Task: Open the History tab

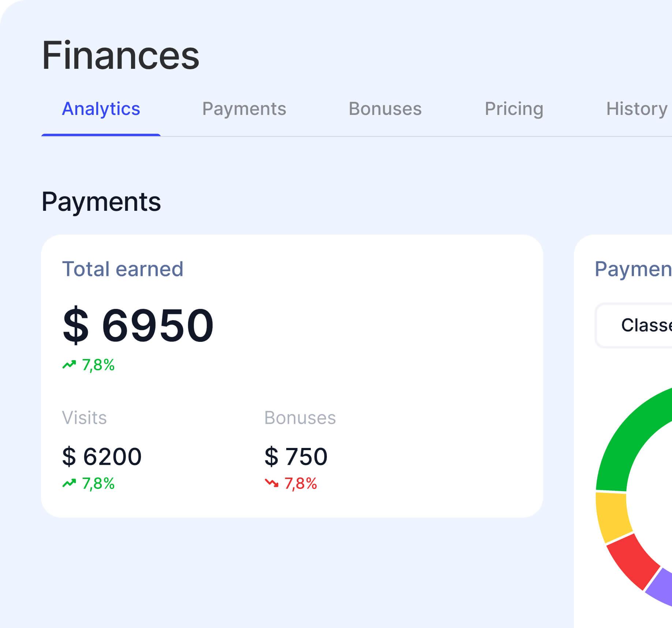Action: click(x=637, y=109)
